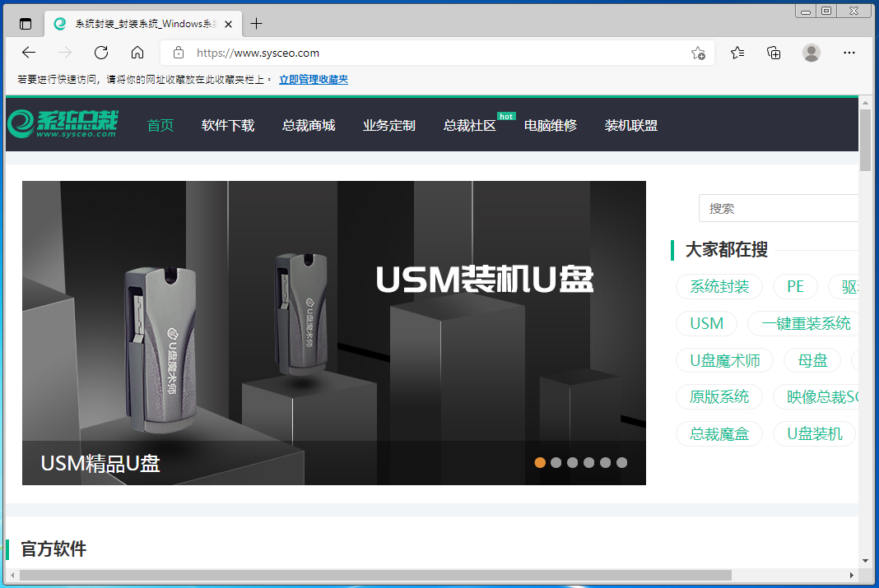Open the browser home page icon
Screen dimensions: 879x588
click(x=137, y=53)
